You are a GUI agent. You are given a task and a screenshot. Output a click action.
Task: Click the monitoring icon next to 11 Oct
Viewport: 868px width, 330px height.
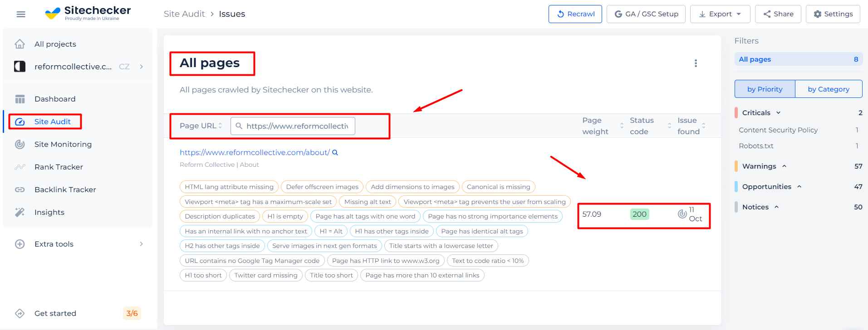point(682,214)
